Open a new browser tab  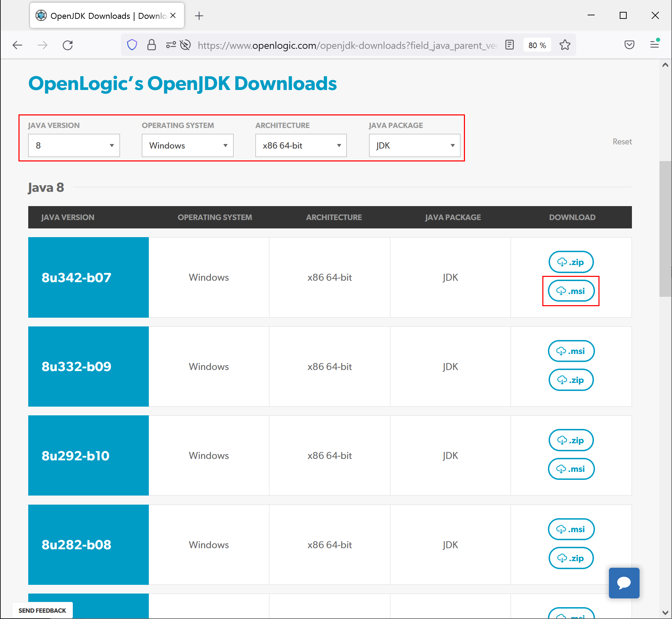point(199,16)
